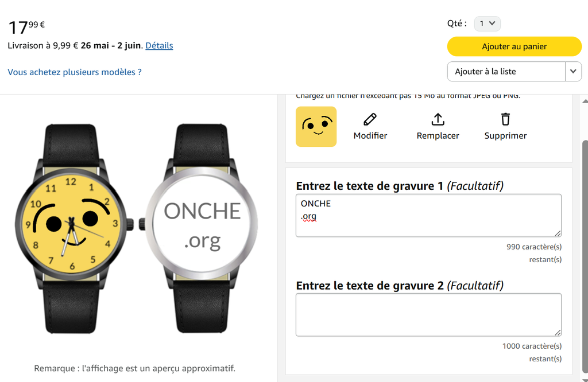Select the uploaded yellow smiley thumbnail
Image resolution: width=588 pixels, height=382 pixels.
point(316,127)
